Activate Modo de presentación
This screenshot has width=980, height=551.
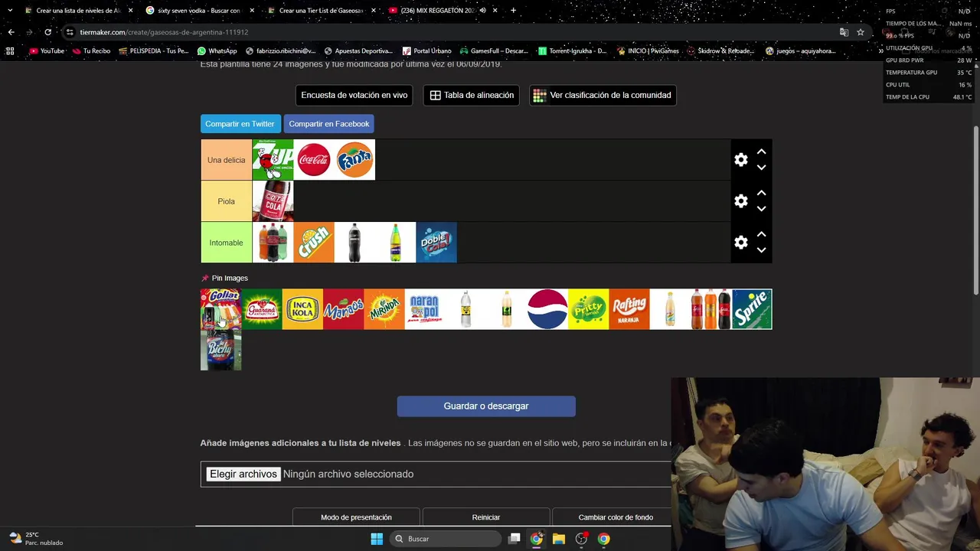356,517
